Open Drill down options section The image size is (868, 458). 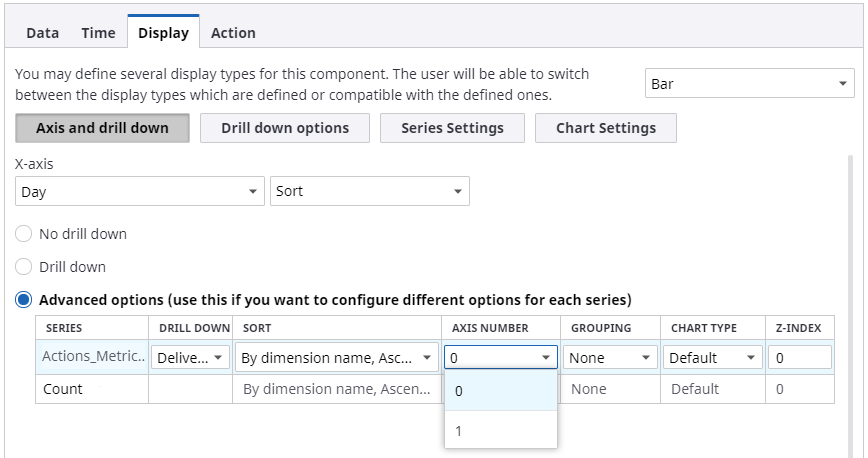click(285, 128)
